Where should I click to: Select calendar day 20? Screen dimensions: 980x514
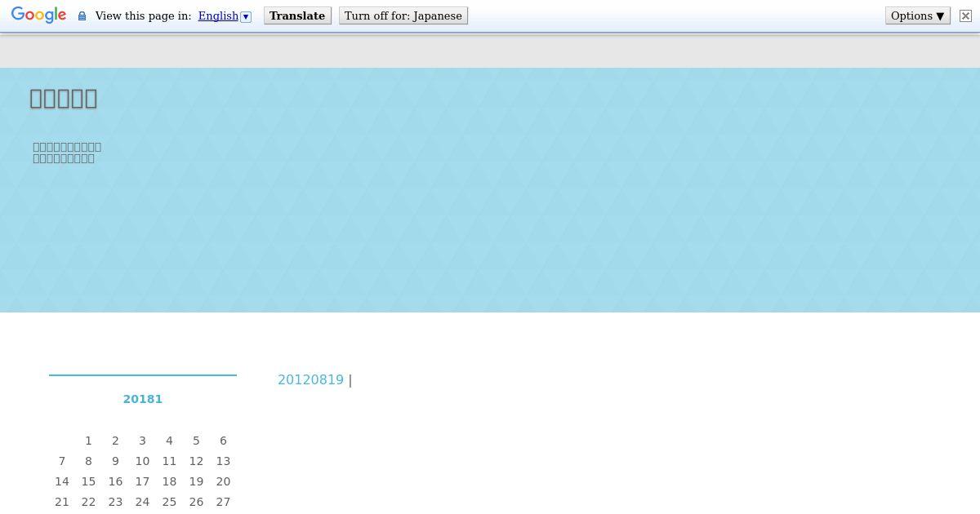point(223,481)
